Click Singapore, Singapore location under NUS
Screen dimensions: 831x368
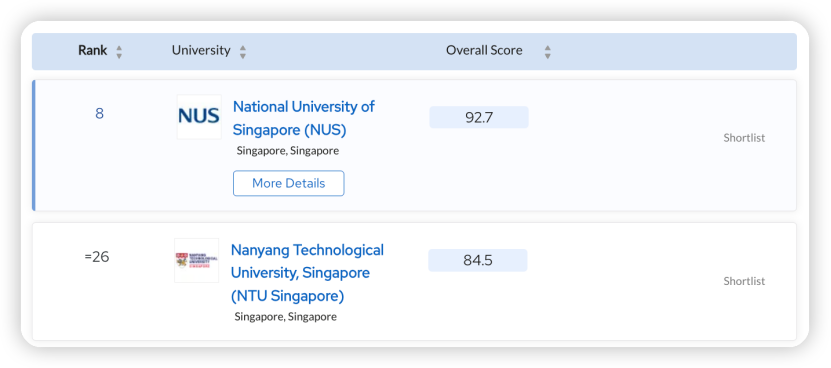[288, 151]
